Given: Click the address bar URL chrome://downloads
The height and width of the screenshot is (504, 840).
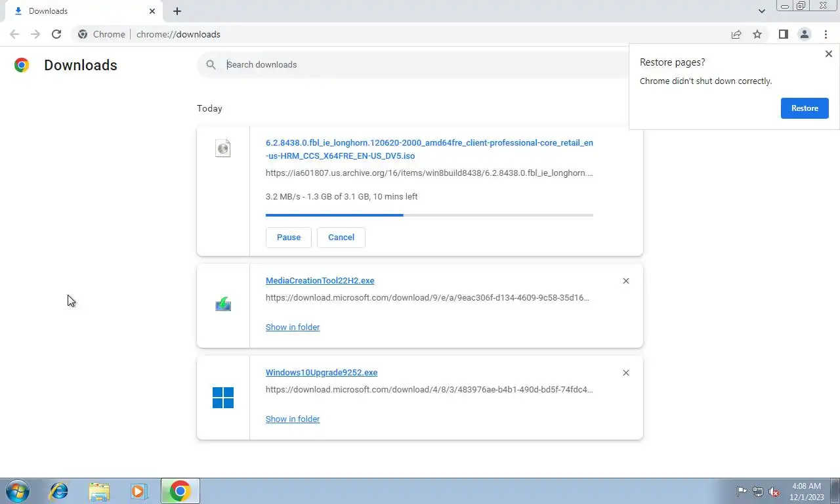Looking at the screenshot, I should point(178,34).
